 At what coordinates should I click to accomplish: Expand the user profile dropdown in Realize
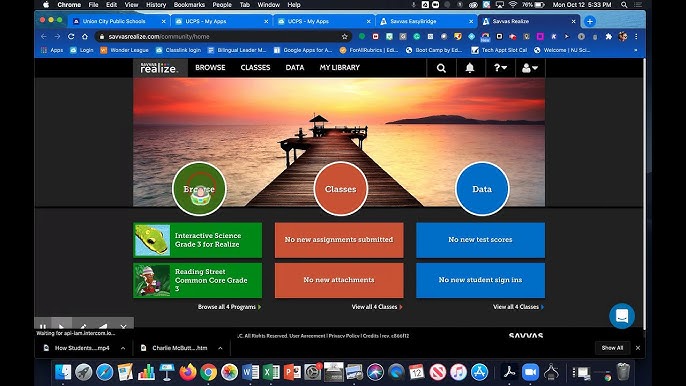coord(530,68)
